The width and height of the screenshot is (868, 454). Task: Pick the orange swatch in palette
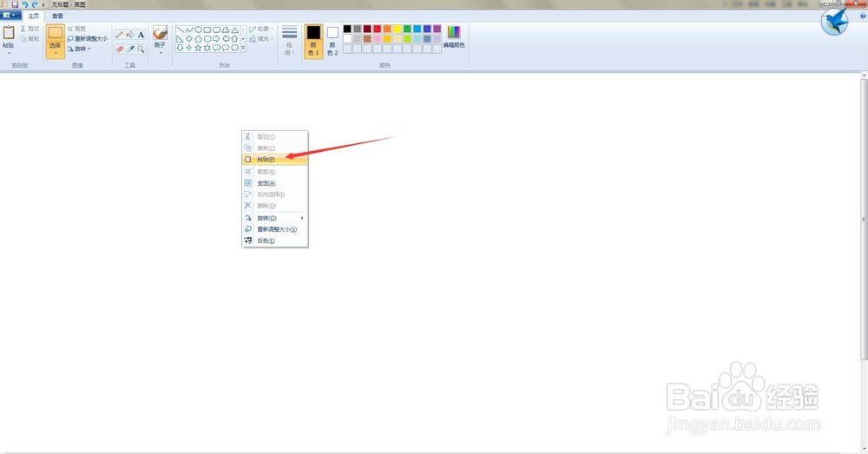tap(387, 29)
